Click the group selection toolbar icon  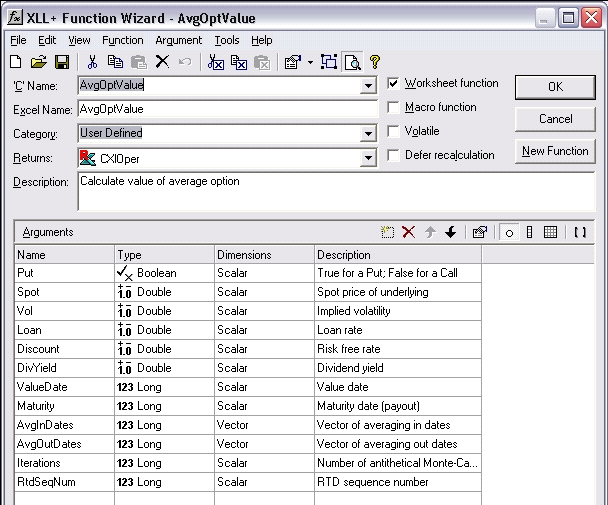pyautogui.click(x=328, y=62)
